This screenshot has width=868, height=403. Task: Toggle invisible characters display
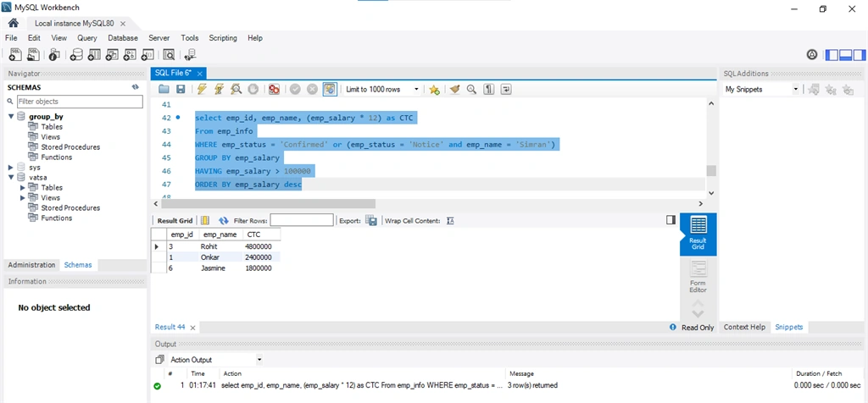[x=488, y=89]
